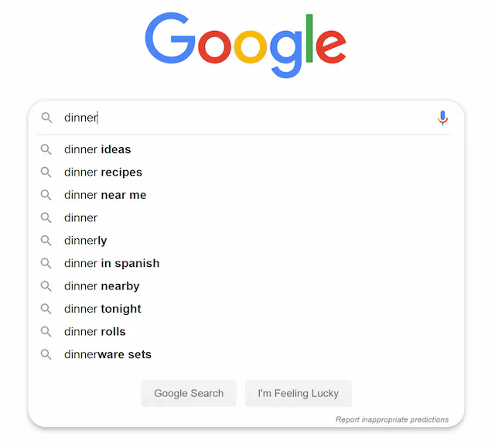Click search icon beside "dinnerly"

(46, 241)
